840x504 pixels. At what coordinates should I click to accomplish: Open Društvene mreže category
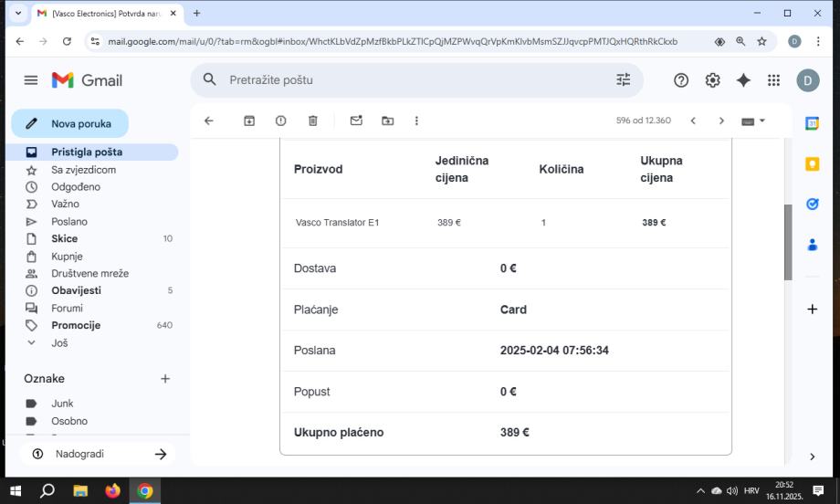pyautogui.click(x=94, y=274)
